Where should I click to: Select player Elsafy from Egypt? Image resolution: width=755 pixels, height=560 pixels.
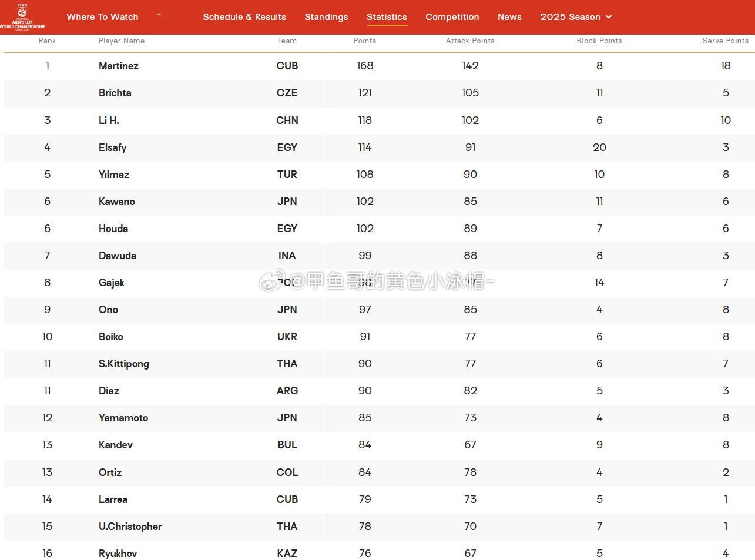click(112, 147)
